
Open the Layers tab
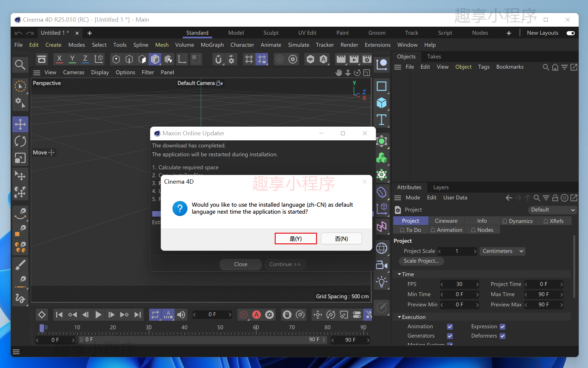441,188
